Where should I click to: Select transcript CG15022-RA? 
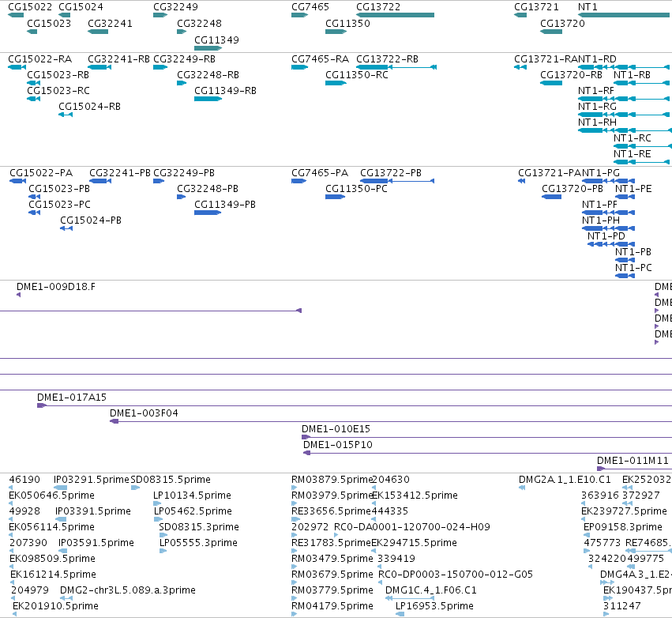click(x=39, y=59)
